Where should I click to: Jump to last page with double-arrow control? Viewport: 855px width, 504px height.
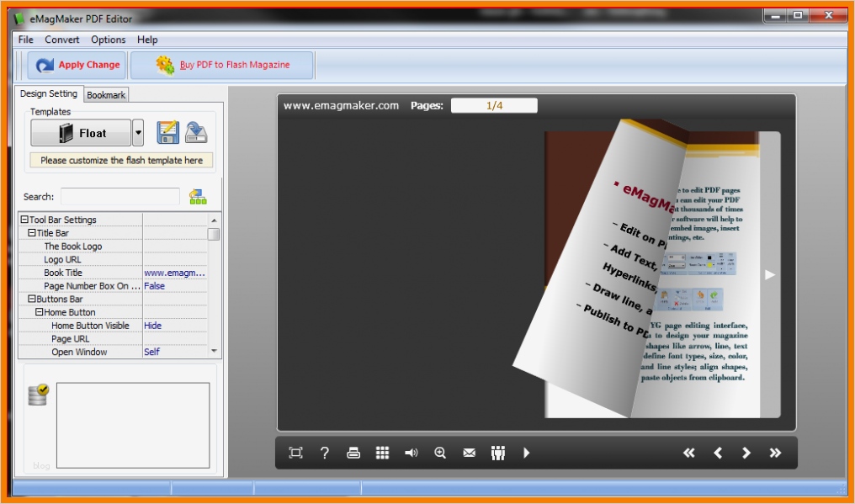coord(775,453)
